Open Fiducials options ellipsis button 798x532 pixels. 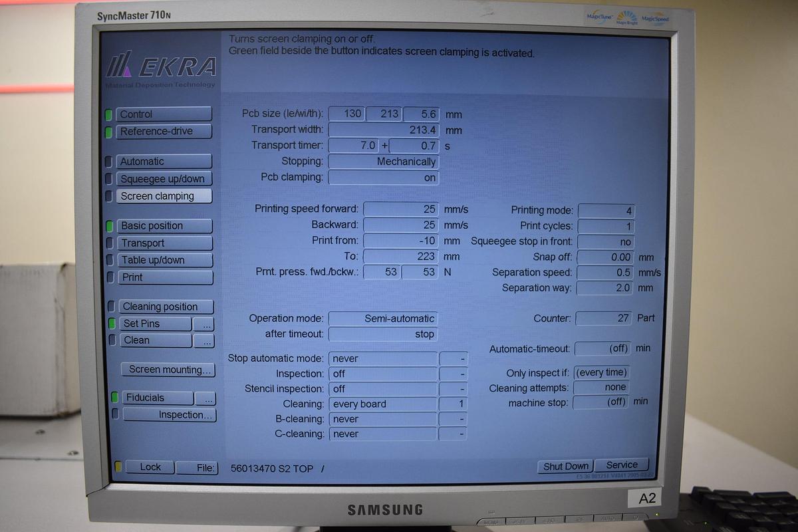click(206, 398)
